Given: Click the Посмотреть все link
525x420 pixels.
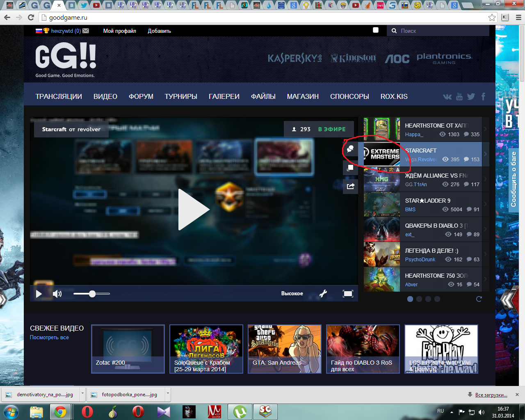Looking at the screenshot, I should tap(49, 338).
